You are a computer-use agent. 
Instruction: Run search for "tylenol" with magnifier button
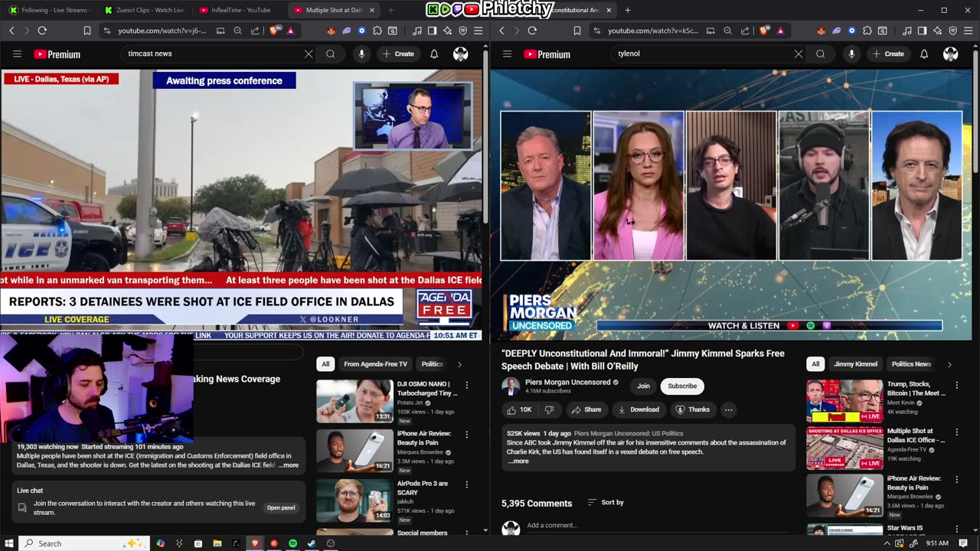820,54
